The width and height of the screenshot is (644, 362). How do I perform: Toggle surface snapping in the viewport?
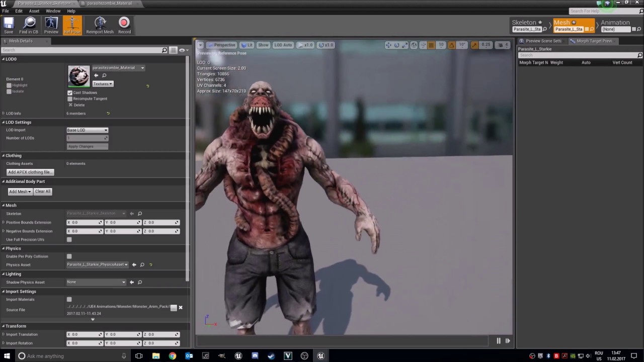click(x=423, y=45)
